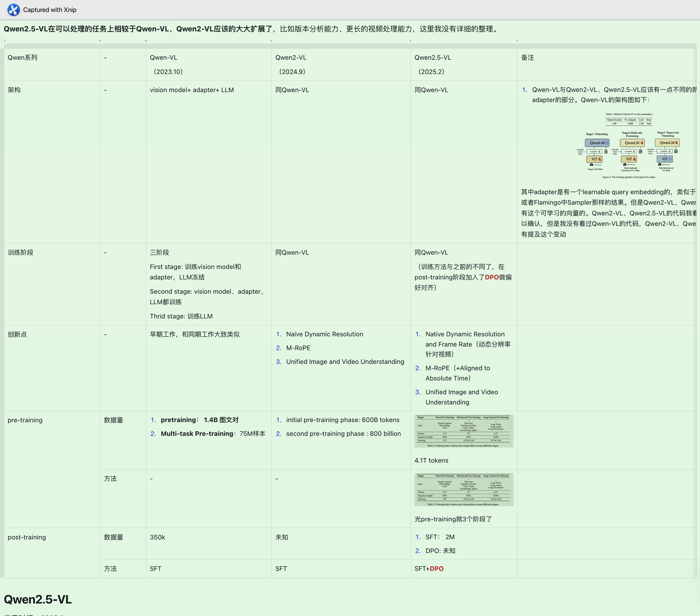
Task: Click the 4.1T tokens text
Action: click(x=431, y=460)
